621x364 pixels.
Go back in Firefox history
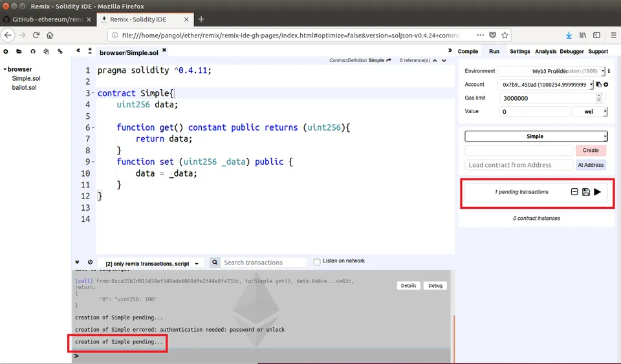point(8,35)
